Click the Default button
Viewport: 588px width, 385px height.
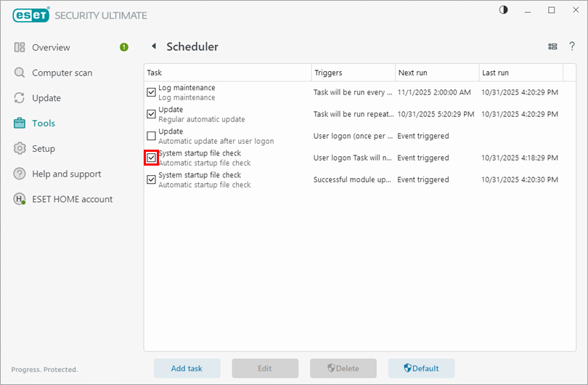421,368
